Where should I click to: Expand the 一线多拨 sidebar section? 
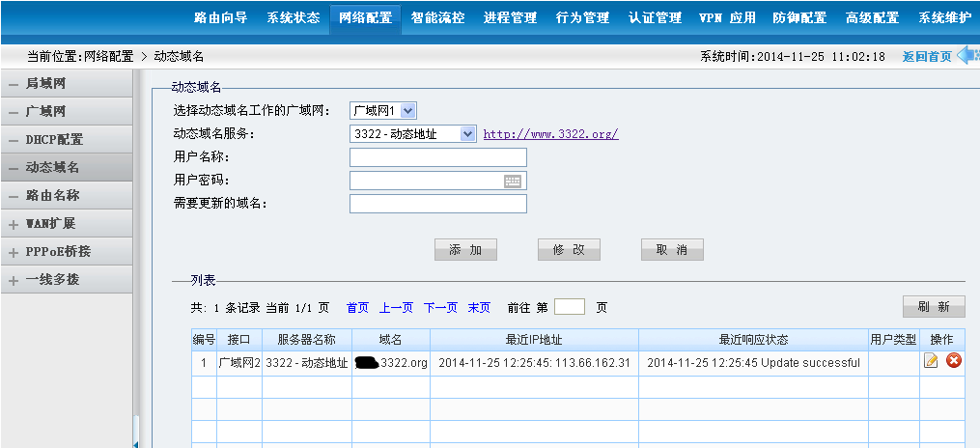pyautogui.click(x=52, y=280)
